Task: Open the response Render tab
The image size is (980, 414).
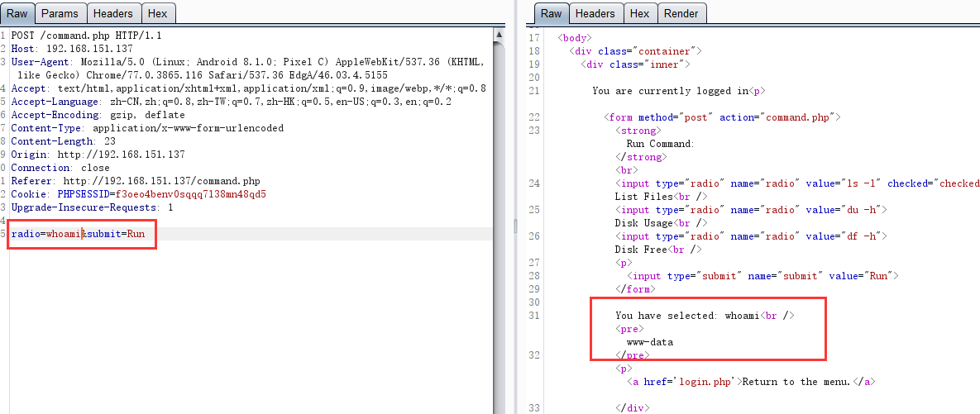Action: click(681, 13)
